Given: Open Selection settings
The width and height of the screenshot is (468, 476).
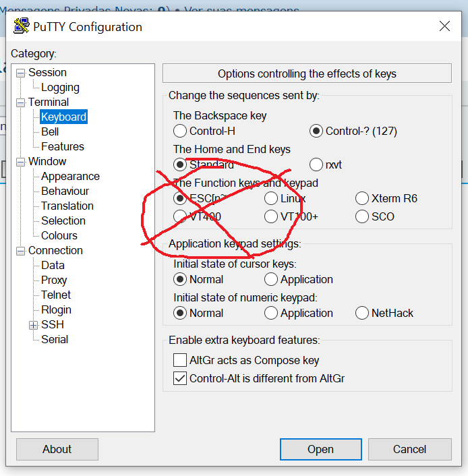Looking at the screenshot, I should click(63, 221).
